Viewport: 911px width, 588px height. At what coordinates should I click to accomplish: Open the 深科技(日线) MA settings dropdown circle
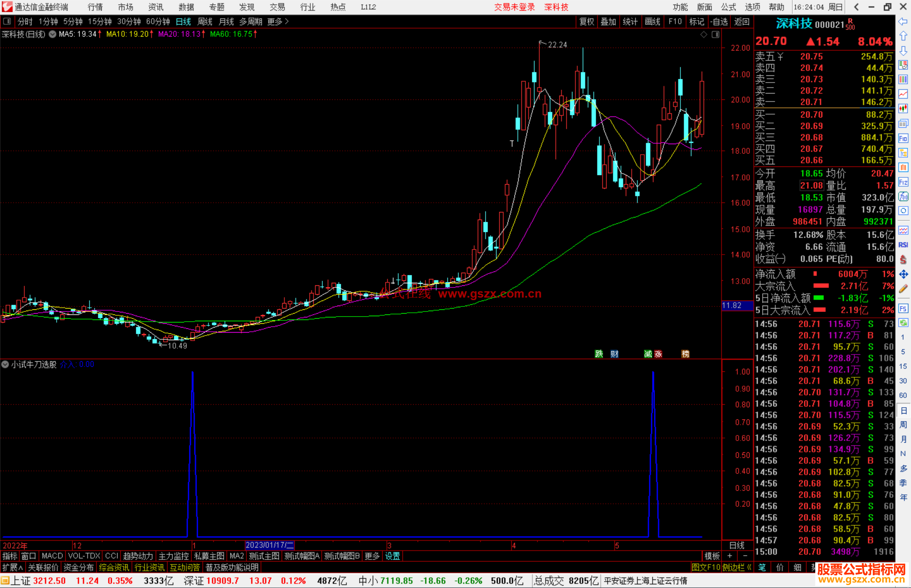pyautogui.click(x=52, y=34)
